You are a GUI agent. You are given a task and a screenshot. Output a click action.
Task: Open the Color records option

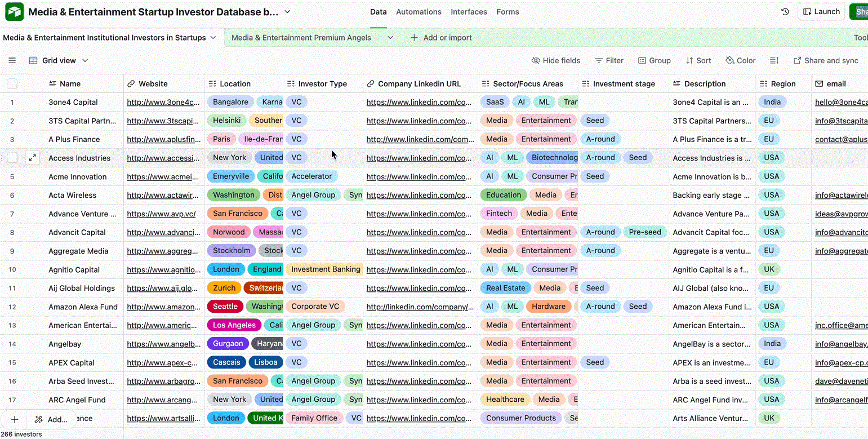740,60
